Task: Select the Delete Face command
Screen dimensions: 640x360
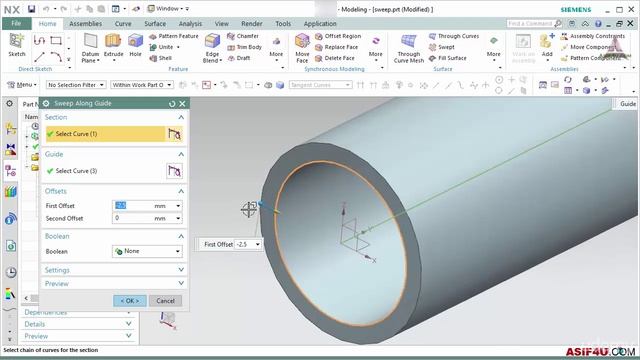Action: tap(335, 58)
